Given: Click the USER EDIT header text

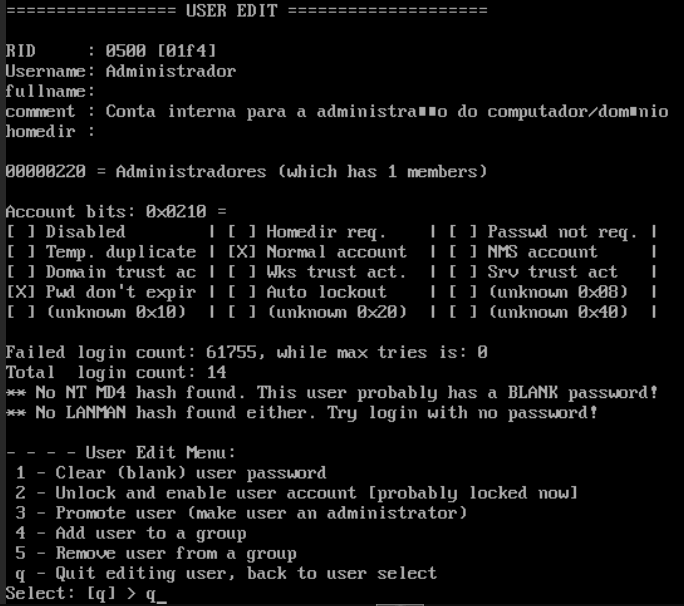Looking at the screenshot, I should click(246, 11).
